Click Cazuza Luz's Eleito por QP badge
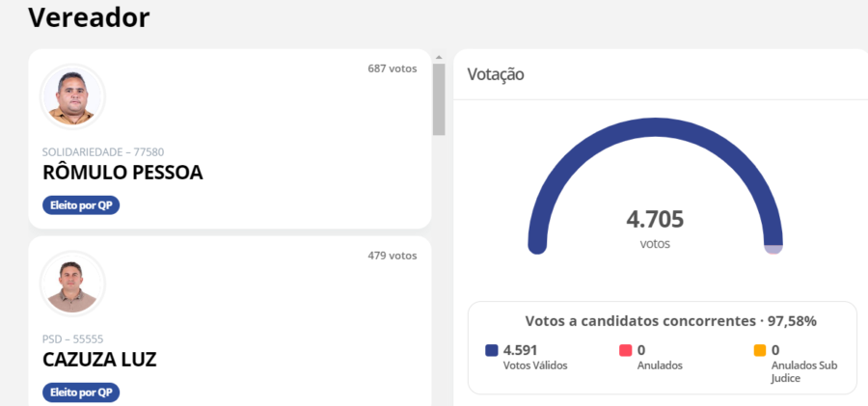868x406 pixels. (81, 392)
